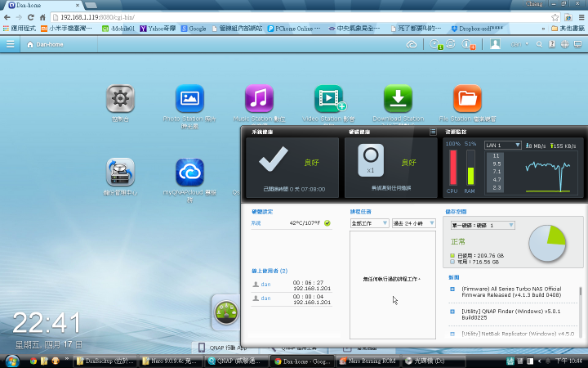
Task: Open the myQNAPcloud status cloud icon in header
Action: [x=412, y=44]
